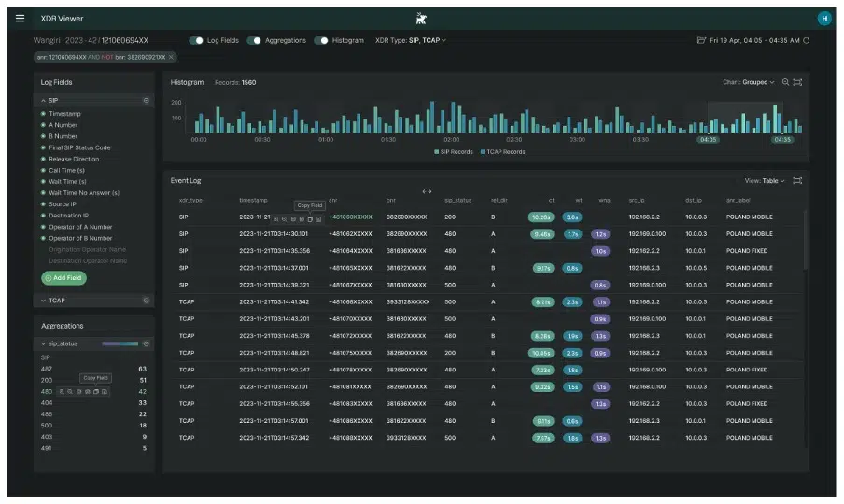Click anr +481060XXXXX in first row
The width and height of the screenshot is (844, 504).
click(x=350, y=217)
